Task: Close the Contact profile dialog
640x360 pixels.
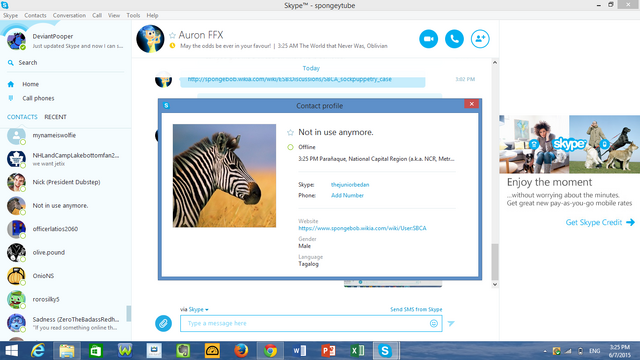Action: click(x=471, y=104)
